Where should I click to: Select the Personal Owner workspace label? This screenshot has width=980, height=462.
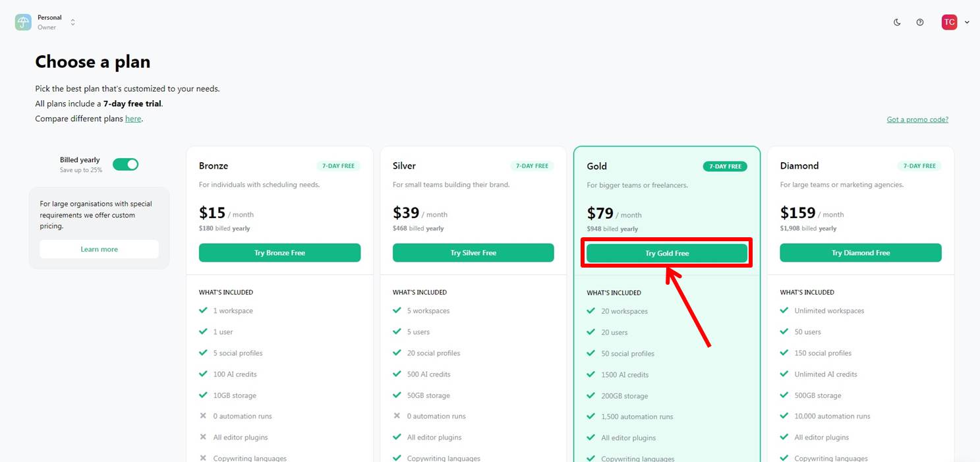pos(49,22)
